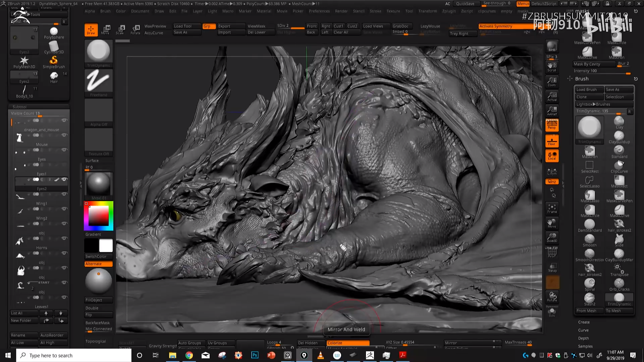The image size is (644, 362).
Task: Hide the Mouse subtool visibility
Action: coord(64,135)
